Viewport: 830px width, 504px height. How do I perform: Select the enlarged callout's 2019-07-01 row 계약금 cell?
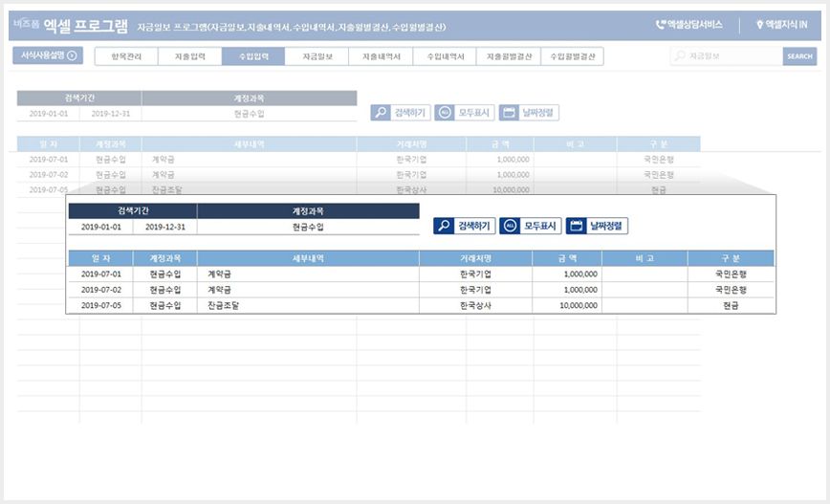[308, 274]
